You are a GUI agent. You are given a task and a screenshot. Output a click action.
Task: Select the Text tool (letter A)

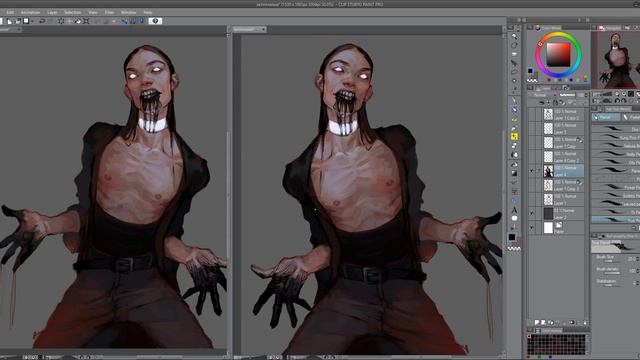pos(514,210)
